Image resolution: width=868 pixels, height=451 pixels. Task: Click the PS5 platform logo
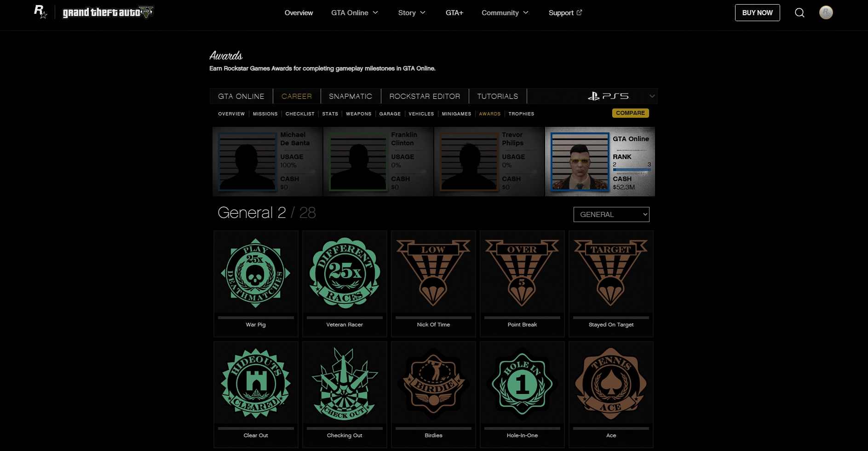608,96
